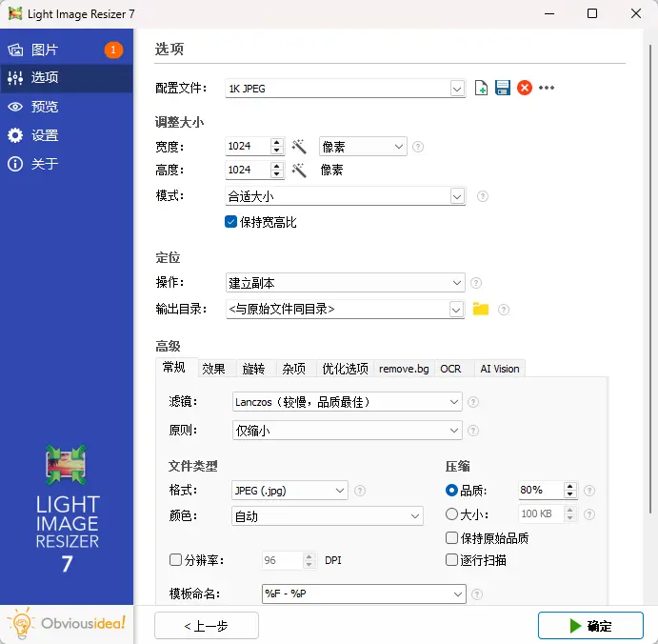This screenshot has height=644, width=658.
Task: Open more profile options with the three-dot icon
Action: coord(547,88)
